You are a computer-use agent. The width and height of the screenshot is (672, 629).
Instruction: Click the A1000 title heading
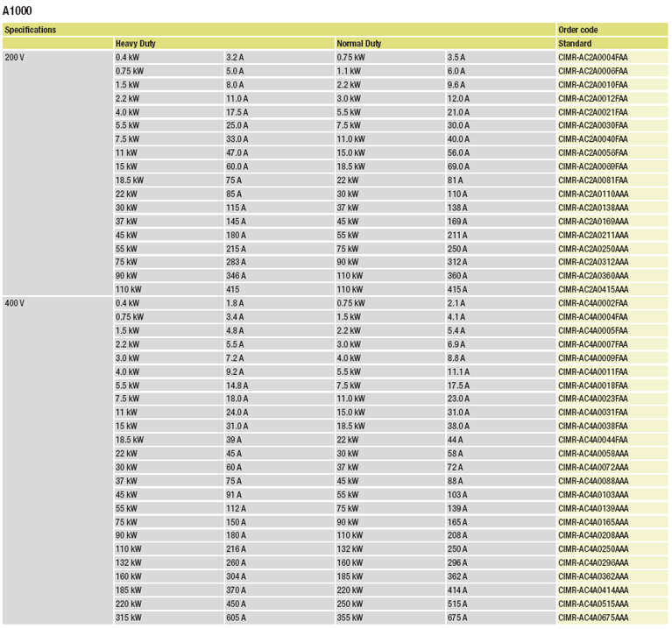point(18,10)
